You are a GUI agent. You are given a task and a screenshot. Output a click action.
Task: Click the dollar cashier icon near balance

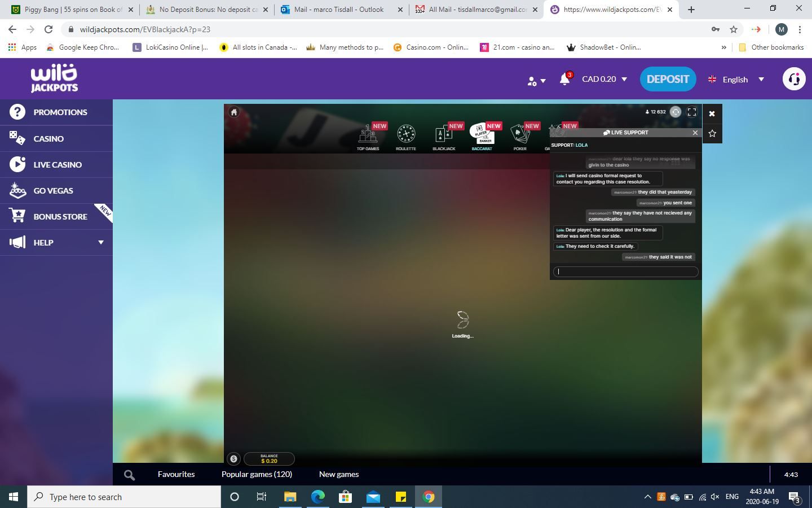233,459
